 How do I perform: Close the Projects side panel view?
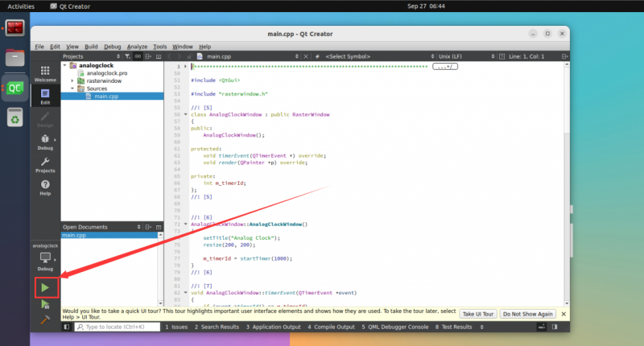pos(159,56)
